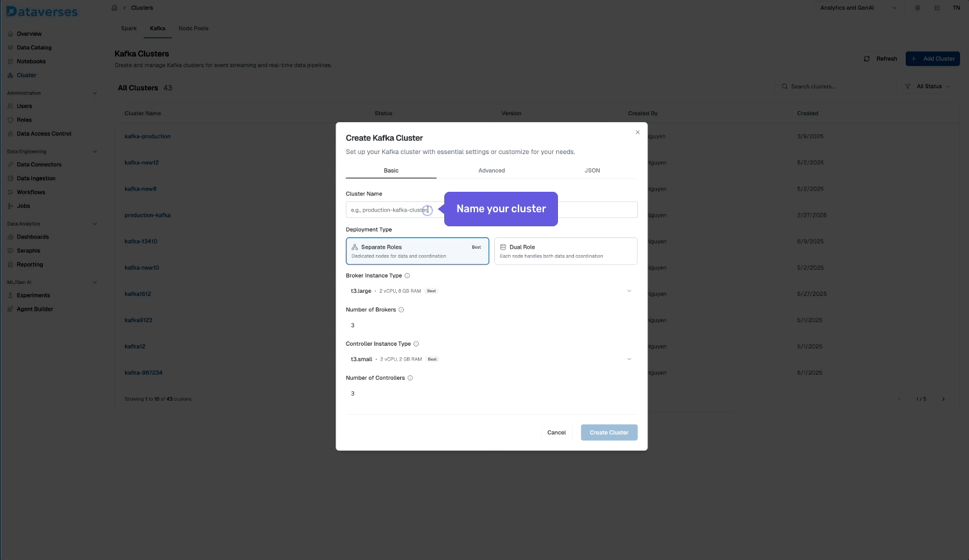Open the kafka9123 cluster
The width and height of the screenshot is (969, 560).
click(139, 320)
